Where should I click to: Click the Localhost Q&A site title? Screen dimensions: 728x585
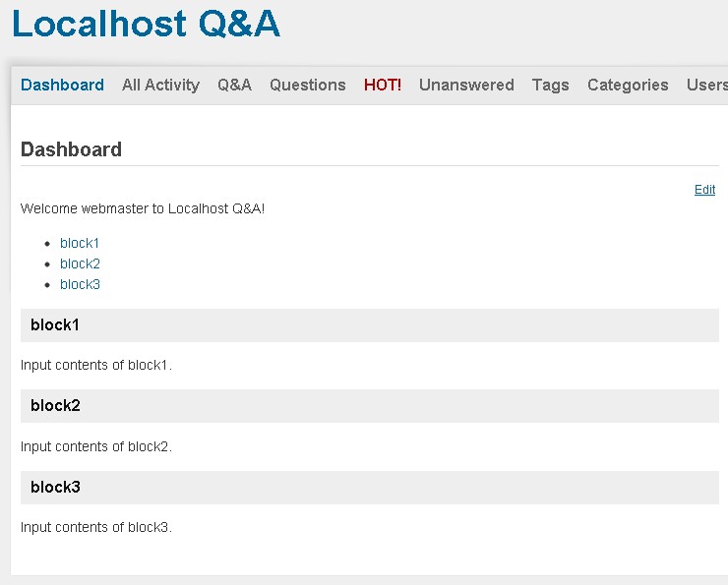click(146, 24)
